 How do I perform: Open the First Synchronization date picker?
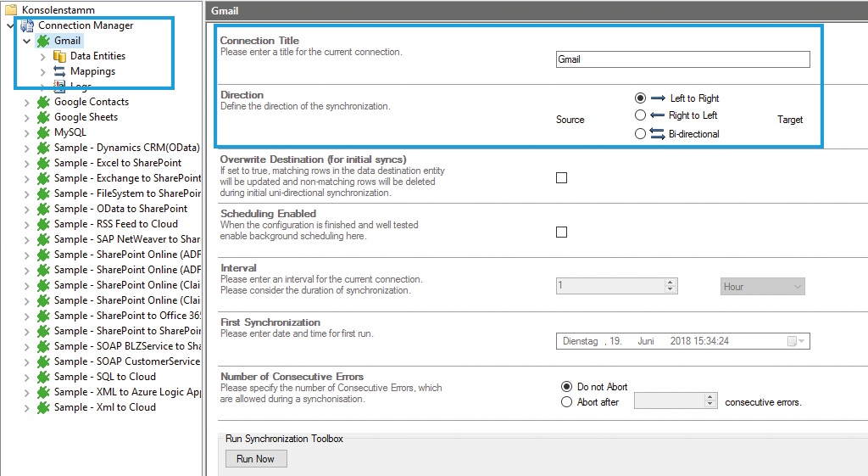797,341
